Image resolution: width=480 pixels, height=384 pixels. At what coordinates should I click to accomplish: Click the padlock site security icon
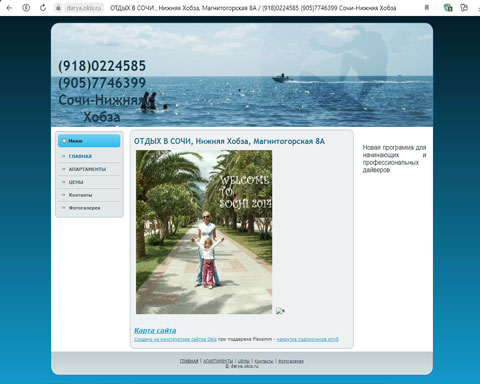[58, 8]
